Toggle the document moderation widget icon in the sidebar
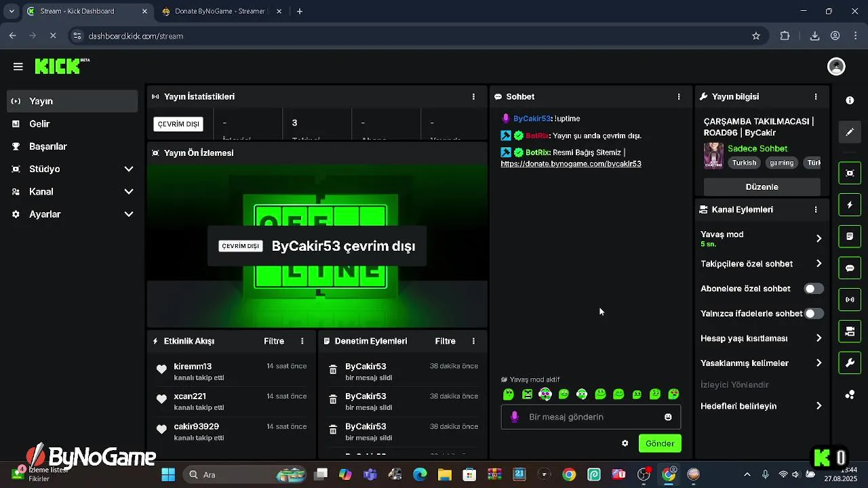This screenshot has height=488, width=868. tap(850, 237)
